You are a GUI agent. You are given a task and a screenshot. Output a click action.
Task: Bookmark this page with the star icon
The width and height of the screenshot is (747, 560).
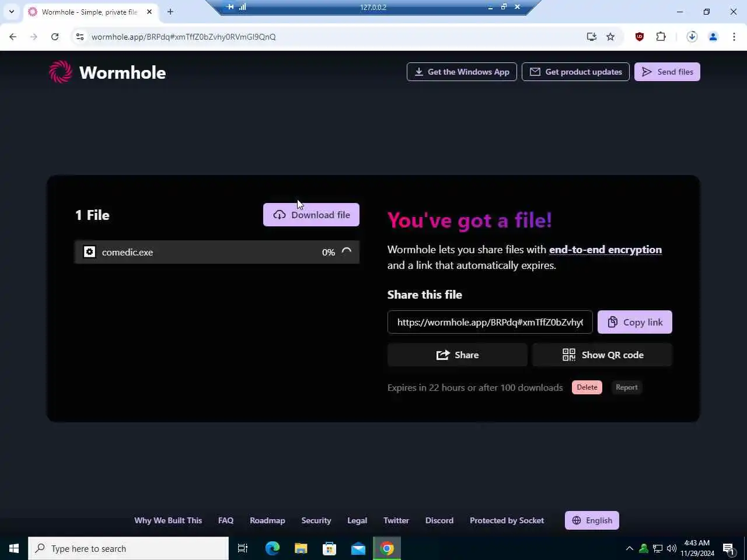pyautogui.click(x=610, y=37)
